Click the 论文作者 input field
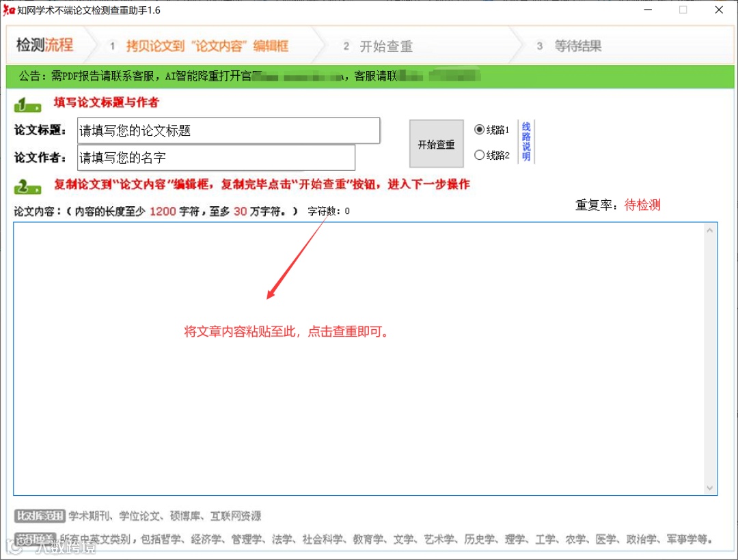 [x=216, y=158]
